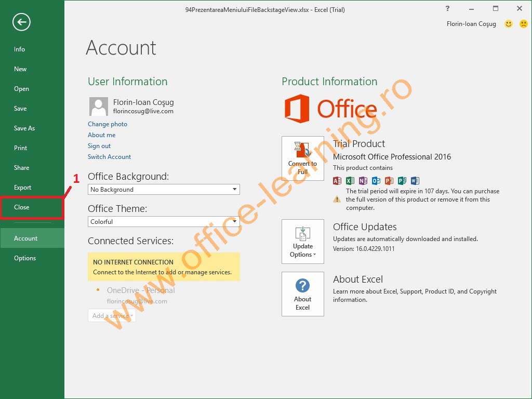This screenshot has width=532, height=399.
Task: Click the smiley face feedback icon
Action: pyautogui.click(x=508, y=24)
